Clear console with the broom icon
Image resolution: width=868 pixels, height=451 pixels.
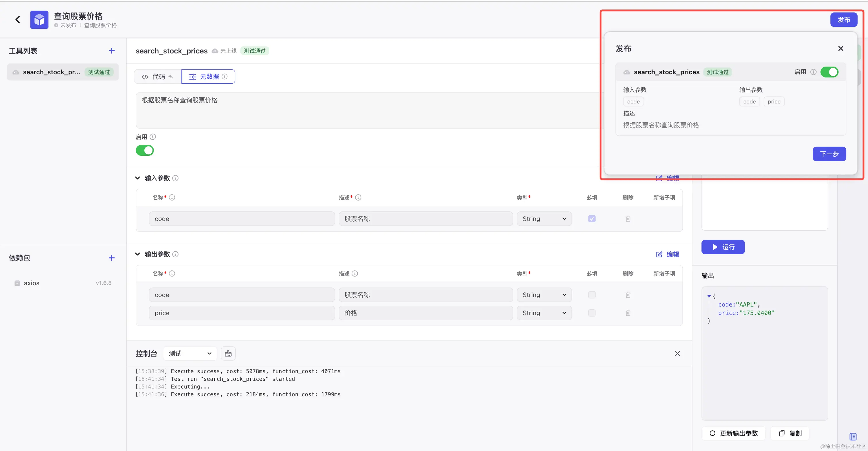pyautogui.click(x=228, y=354)
